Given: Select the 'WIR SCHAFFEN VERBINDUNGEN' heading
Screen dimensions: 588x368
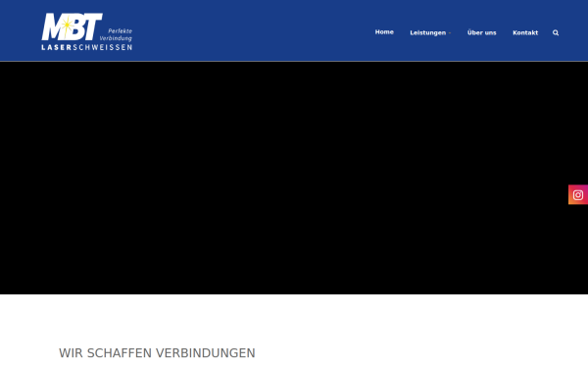Looking at the screenshot, I should point(157,353).
